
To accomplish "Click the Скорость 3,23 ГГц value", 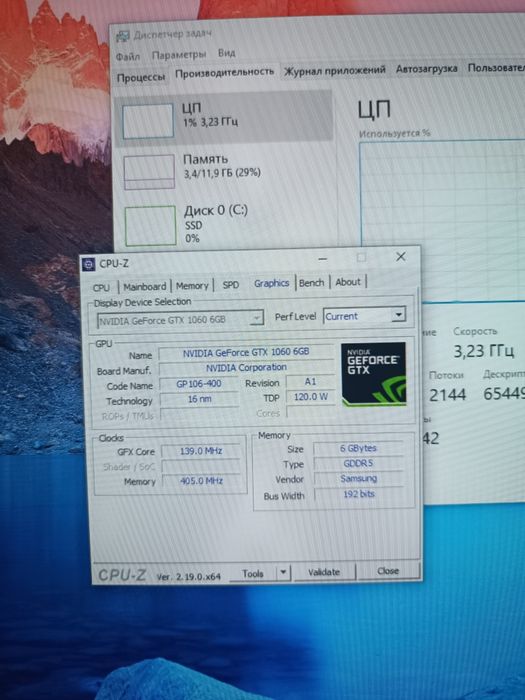I will point(483,351).
